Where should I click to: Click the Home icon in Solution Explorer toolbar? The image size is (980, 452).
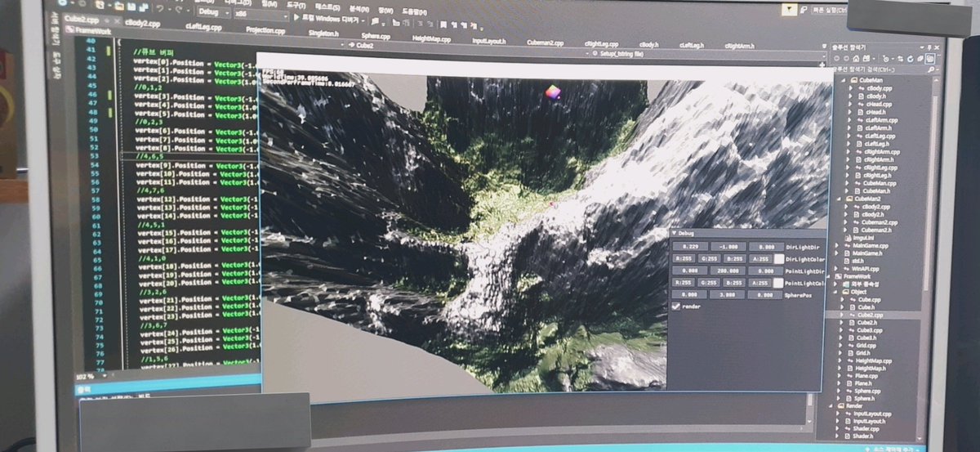(856, 59)
